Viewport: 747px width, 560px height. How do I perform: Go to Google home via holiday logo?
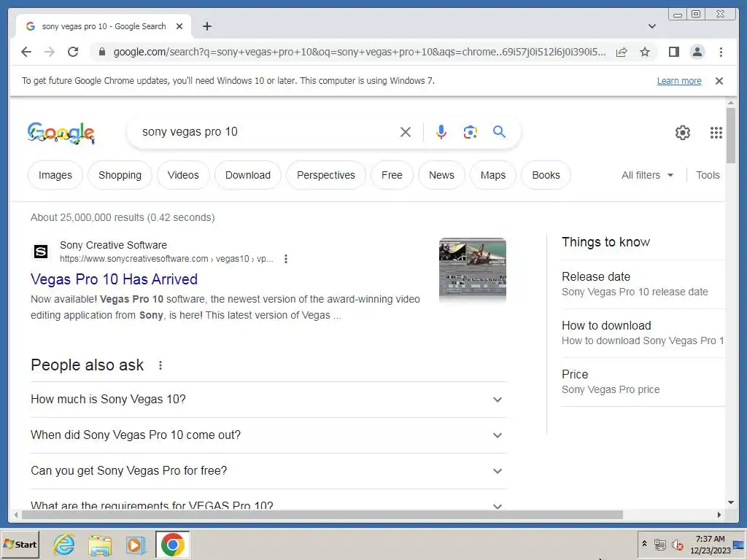click(61, 133)
